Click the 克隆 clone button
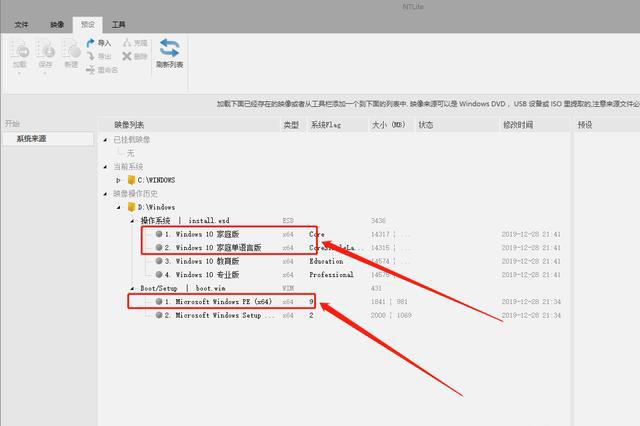This screenshot has width=640, height=426. click(135, 43)
